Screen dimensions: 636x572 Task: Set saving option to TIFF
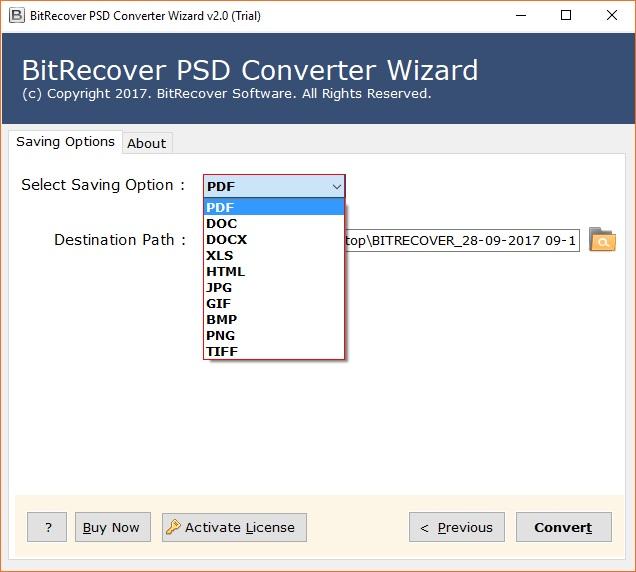pos(274,351)
